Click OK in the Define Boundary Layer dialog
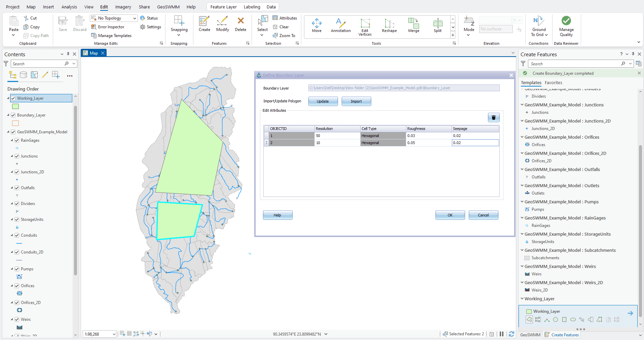The height and width of the screenshot is (340, 644). (450, 215)
